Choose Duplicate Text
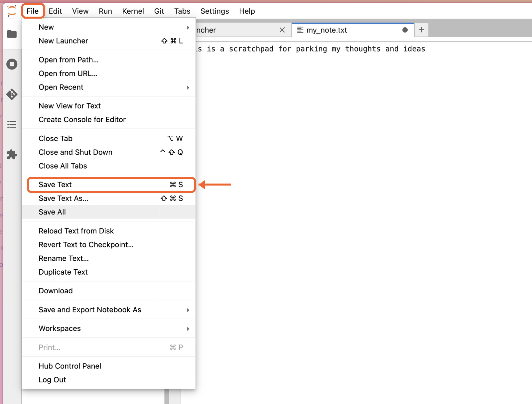 [109, 272]
